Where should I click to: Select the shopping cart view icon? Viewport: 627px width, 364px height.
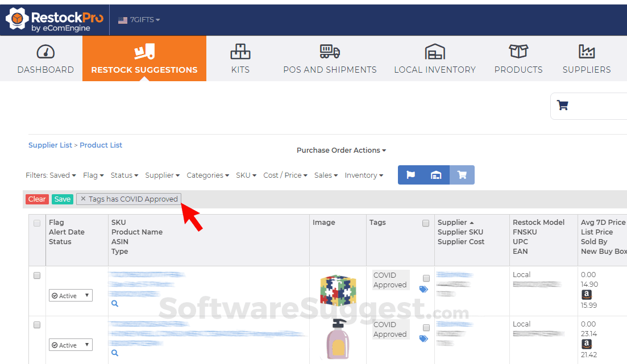click(462, 175)
